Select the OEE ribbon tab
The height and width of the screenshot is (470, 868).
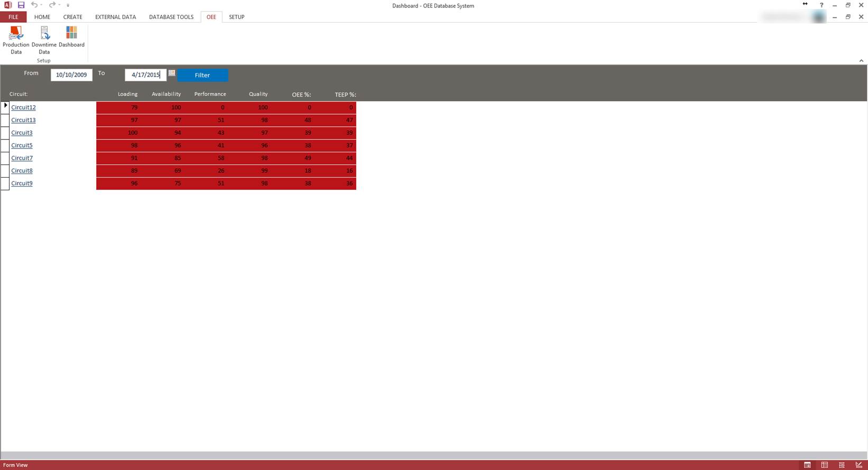[211, 17]
